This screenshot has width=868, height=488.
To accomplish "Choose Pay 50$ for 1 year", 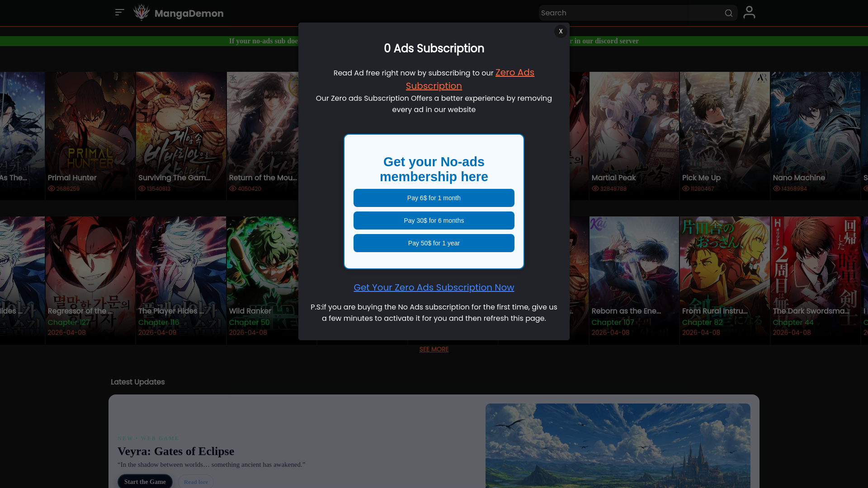I will tap(434, 243).
